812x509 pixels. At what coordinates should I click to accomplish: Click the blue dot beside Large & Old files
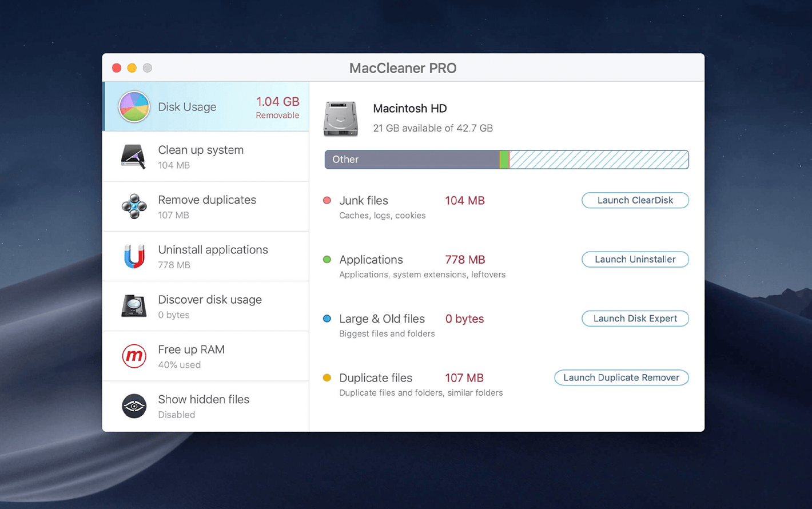[x=327, y=319]
